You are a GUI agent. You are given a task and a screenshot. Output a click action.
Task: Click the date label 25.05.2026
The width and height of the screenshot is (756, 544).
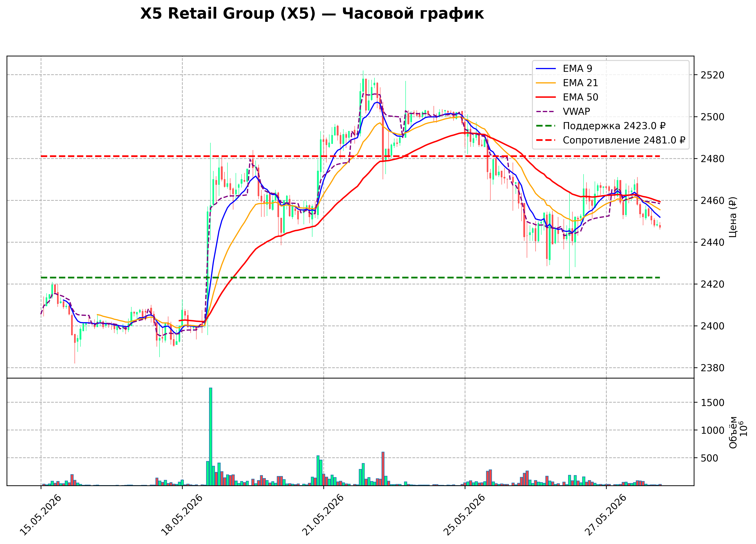click(x=464, y=515)
